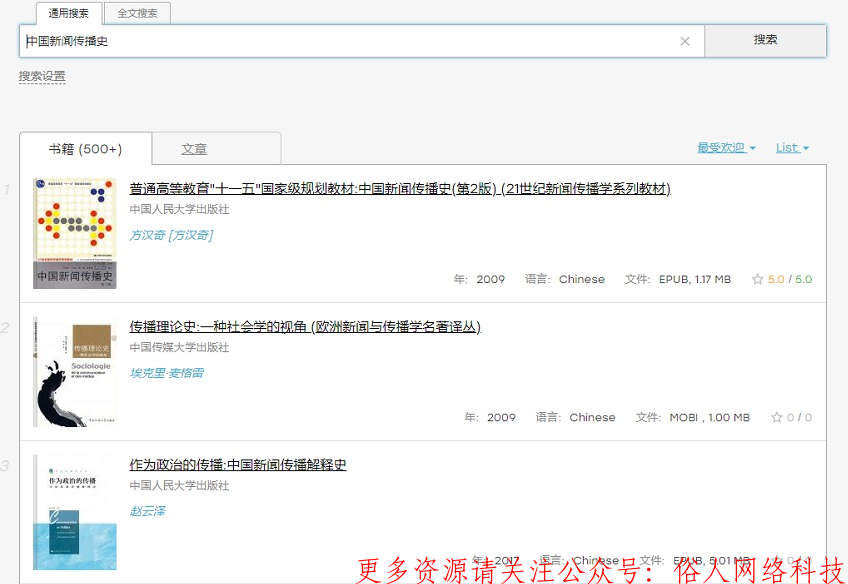848x584 pixels.
Task: Open the 传播理论史:一种社会学的视角 title link
Action: point(305,327)
